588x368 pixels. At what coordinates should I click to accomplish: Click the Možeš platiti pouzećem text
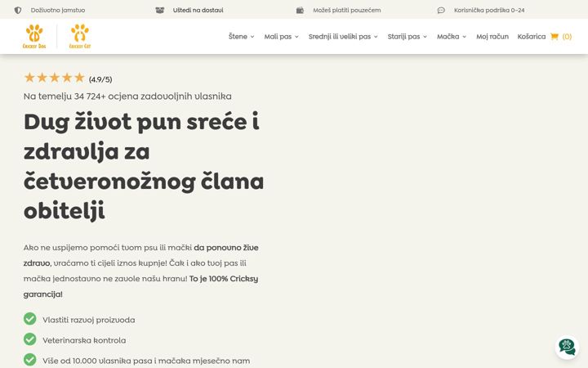pos(347,10)
